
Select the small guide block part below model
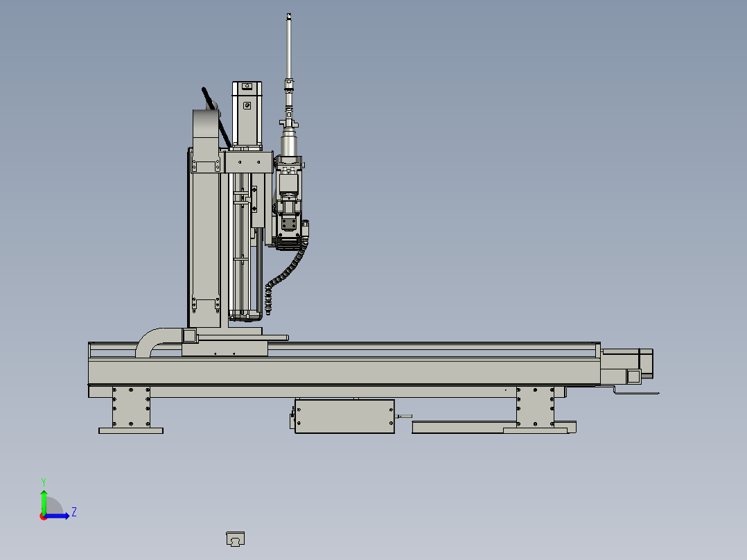(235, 539)
